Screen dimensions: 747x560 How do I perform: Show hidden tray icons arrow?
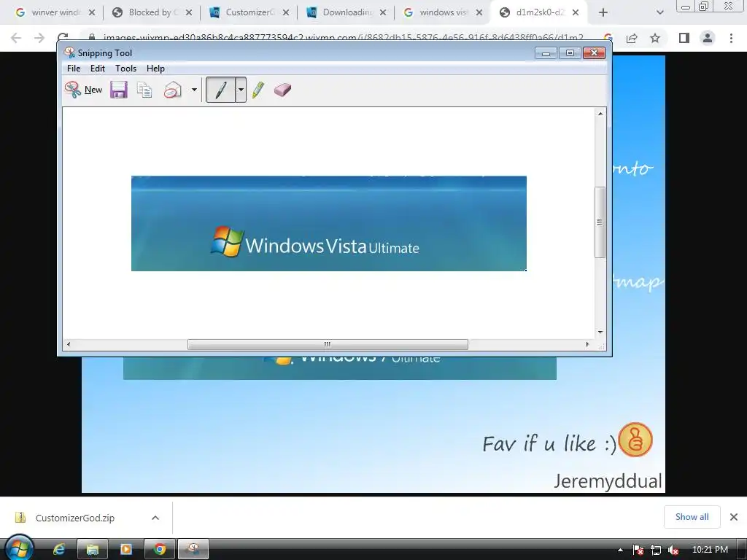pyautogui.click(x=620, y=550)
